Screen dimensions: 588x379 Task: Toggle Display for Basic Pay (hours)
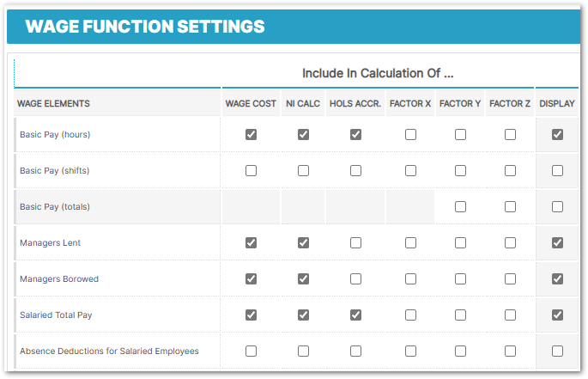point(557,135)
